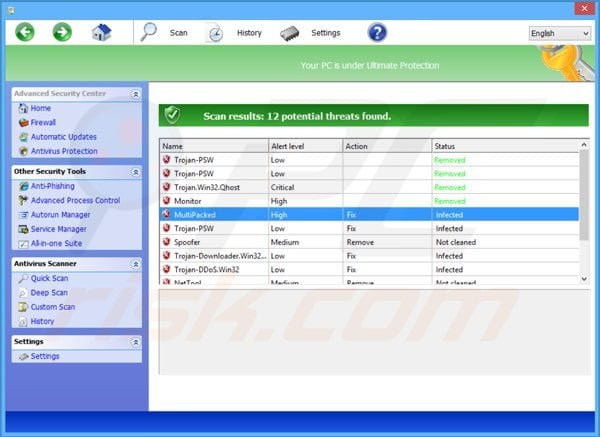Viewport: 600px width, 437px height.
Task: Go to home via house icon
Action: coord(101,32)
